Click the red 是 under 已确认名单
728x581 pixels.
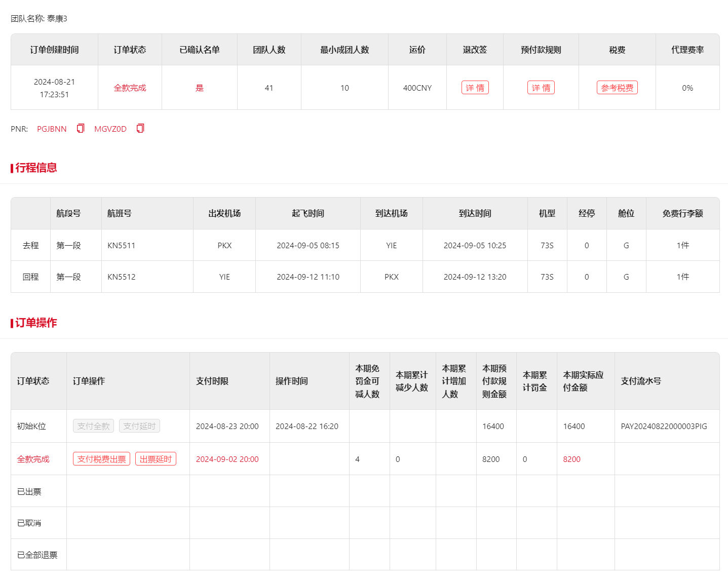pyautogui.click(x=200, y=88)
